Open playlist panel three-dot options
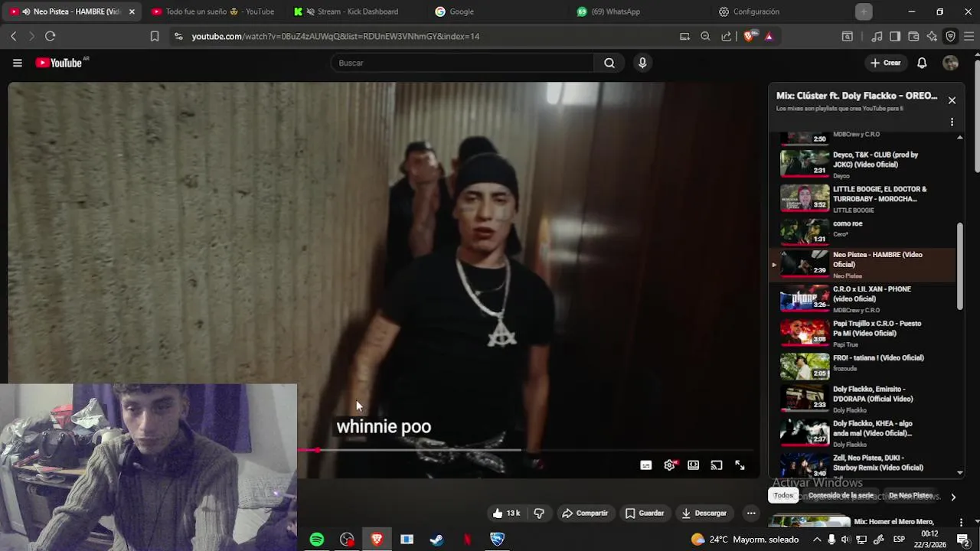 pos(952,122)
